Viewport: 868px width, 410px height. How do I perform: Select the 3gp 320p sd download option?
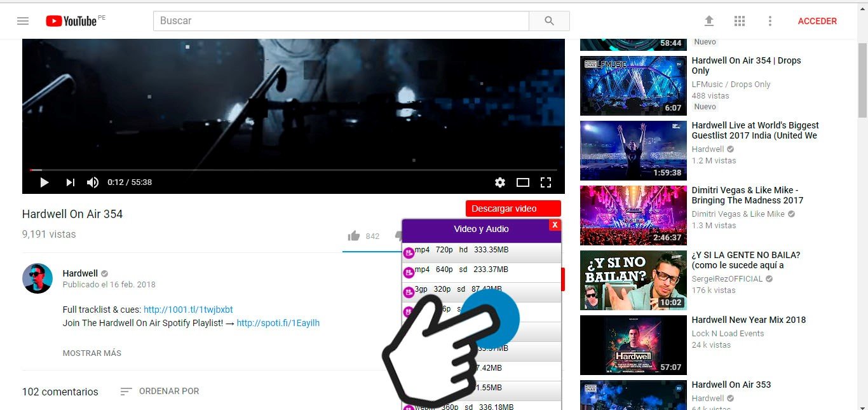(482, 292)
